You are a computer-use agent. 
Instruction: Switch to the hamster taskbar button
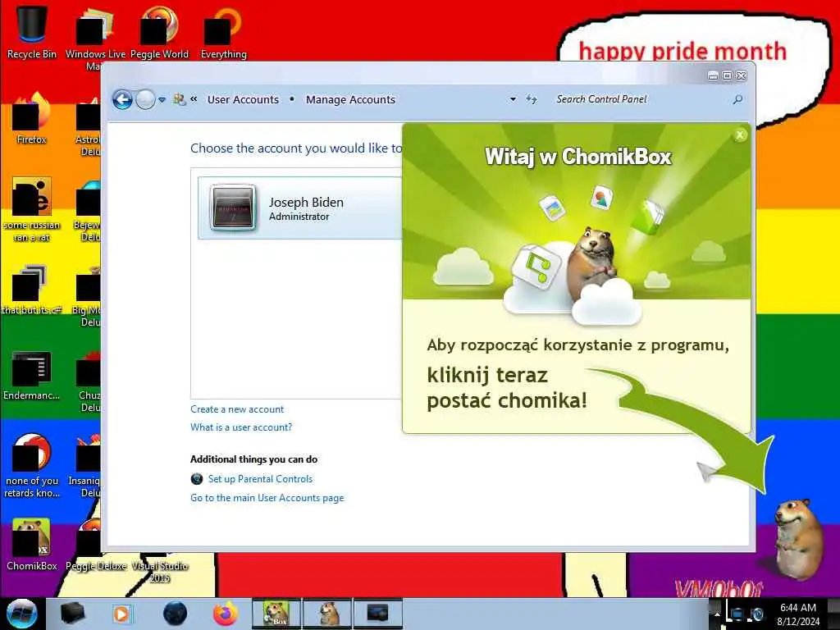pos(327,614)
